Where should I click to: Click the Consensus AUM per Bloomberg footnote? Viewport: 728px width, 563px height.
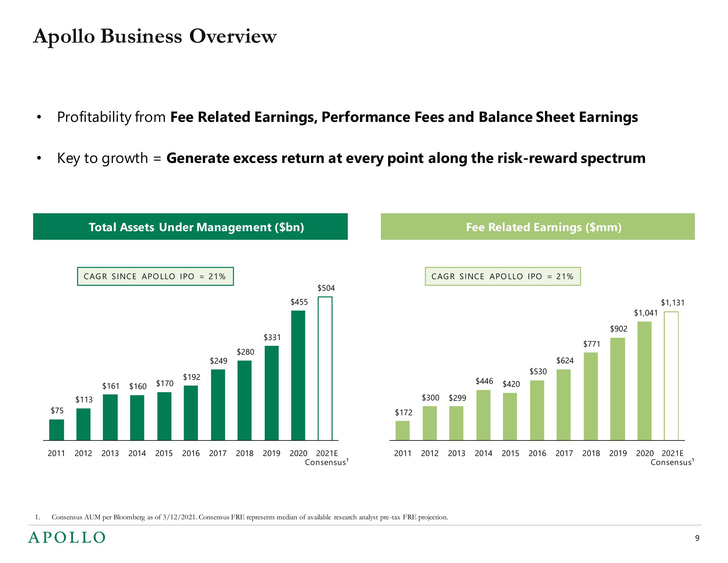coord(250,517)
